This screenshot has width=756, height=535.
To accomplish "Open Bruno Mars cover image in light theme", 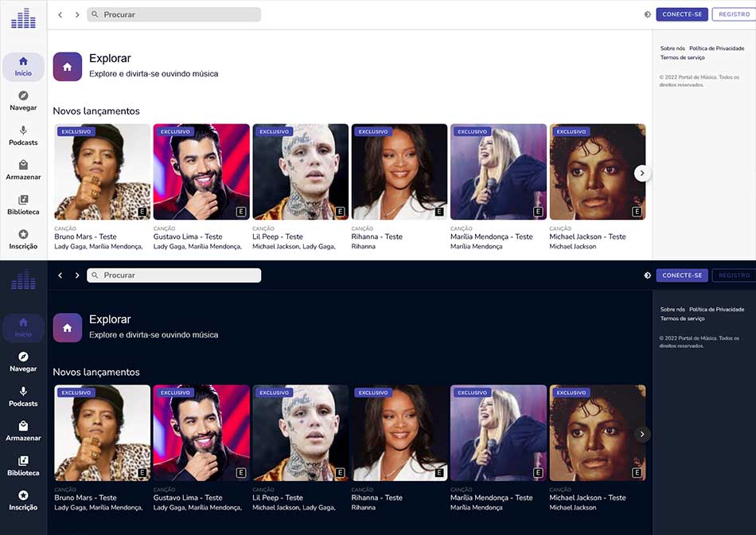I will 102,172.
